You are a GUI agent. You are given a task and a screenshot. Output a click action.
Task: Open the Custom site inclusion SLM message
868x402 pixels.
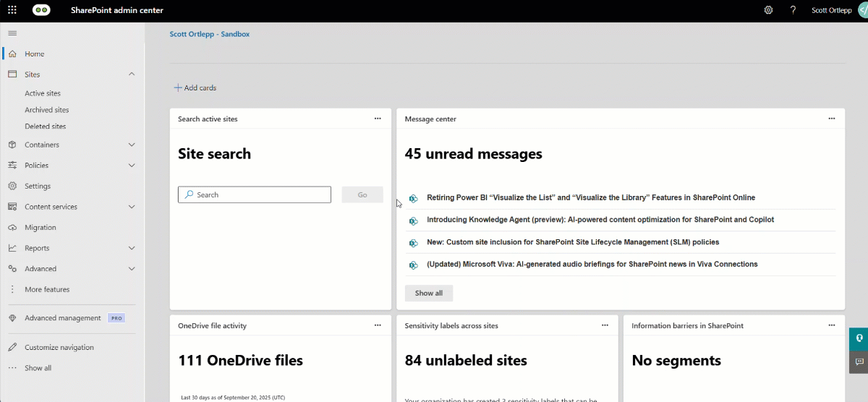[573, 242]
